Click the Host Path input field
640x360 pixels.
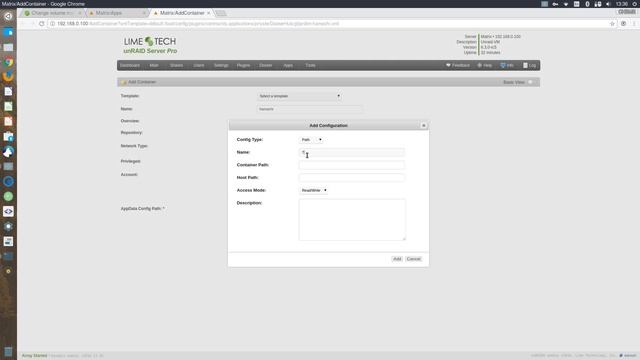pos(351,178)
